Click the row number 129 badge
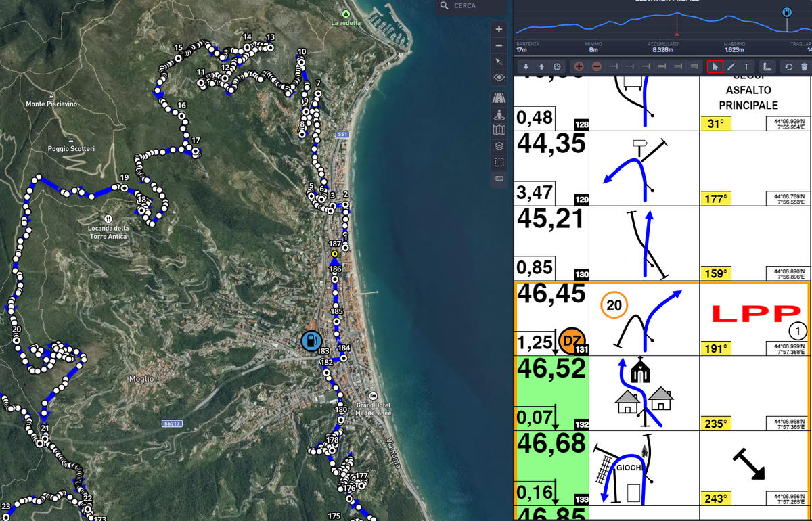 [581, 200]
